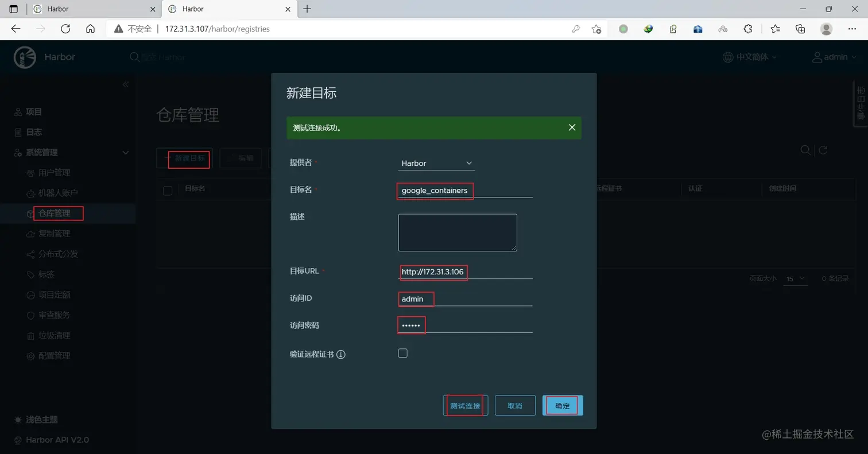This screenshot has height=454, width=868.
Task: Click the table refresh icon
Action: (x=822, y=150)
